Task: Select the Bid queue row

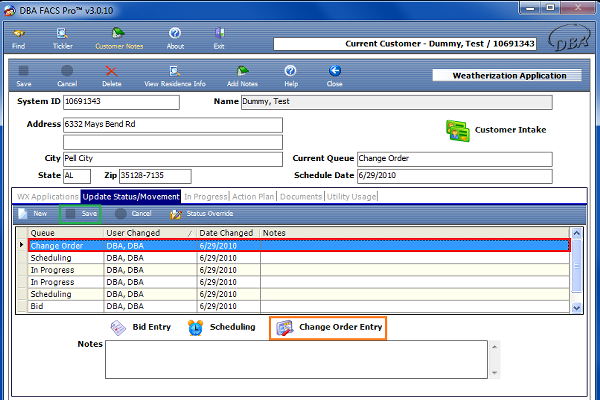Action: coord(298,307)
